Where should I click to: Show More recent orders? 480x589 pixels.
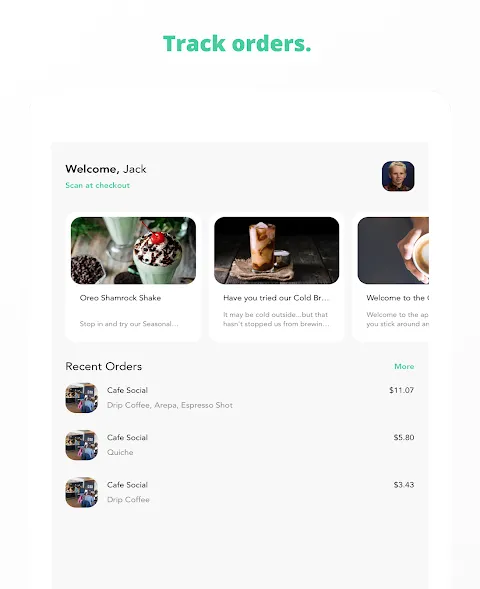[404, 366]
